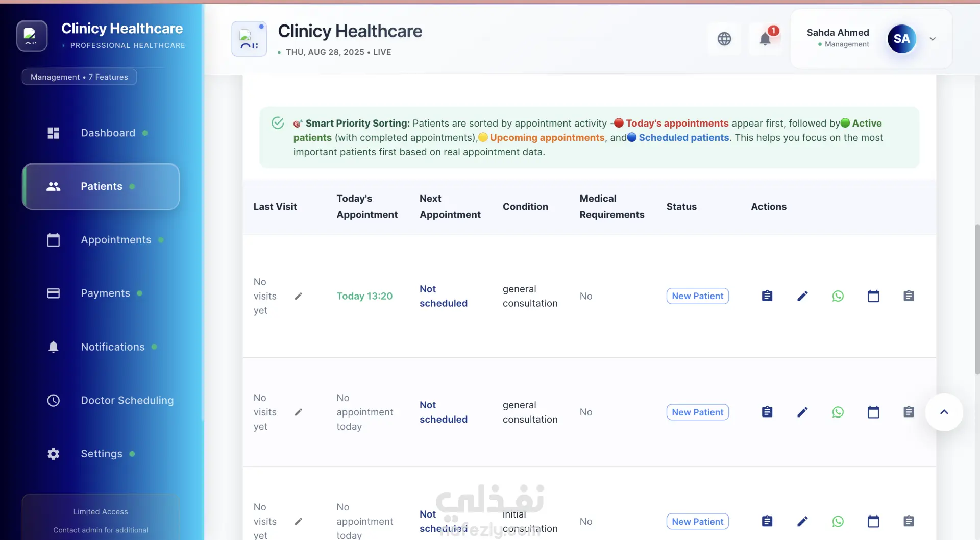Open WhatsApp icon in the middle patient row
The height and width of the screenshot is (540, 980).
coord(838,412)
